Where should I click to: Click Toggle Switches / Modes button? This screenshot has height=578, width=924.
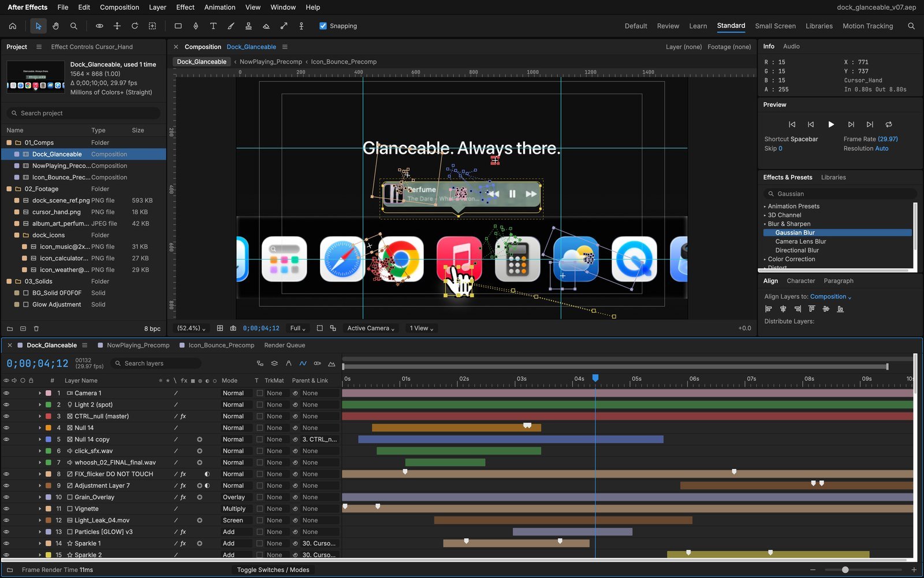tap(273, 570)
